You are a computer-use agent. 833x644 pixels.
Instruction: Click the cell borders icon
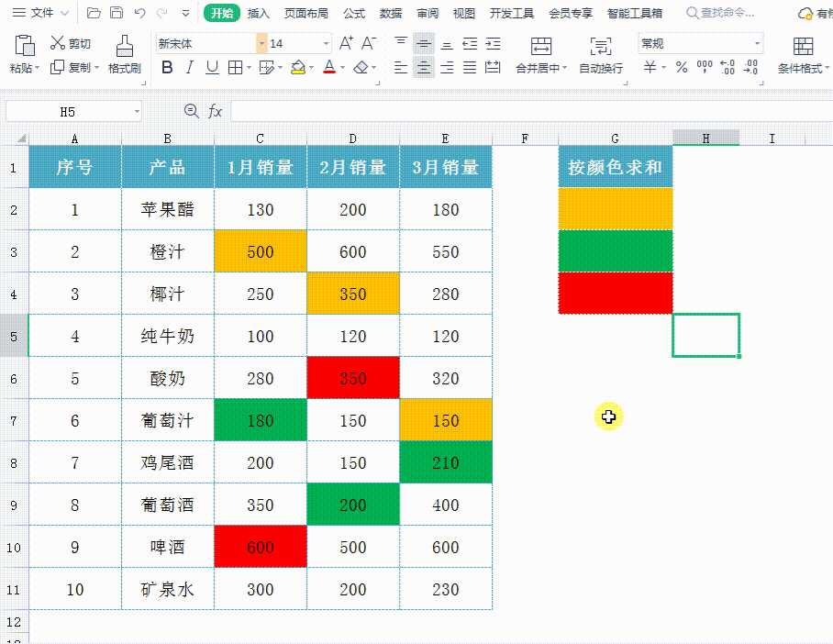(x=235, y=68)
